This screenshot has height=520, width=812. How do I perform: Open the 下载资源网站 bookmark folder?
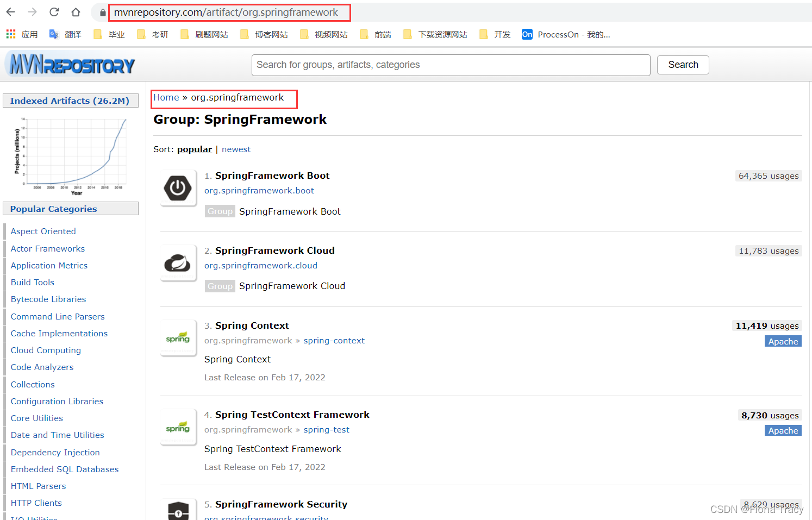point(435,34)
